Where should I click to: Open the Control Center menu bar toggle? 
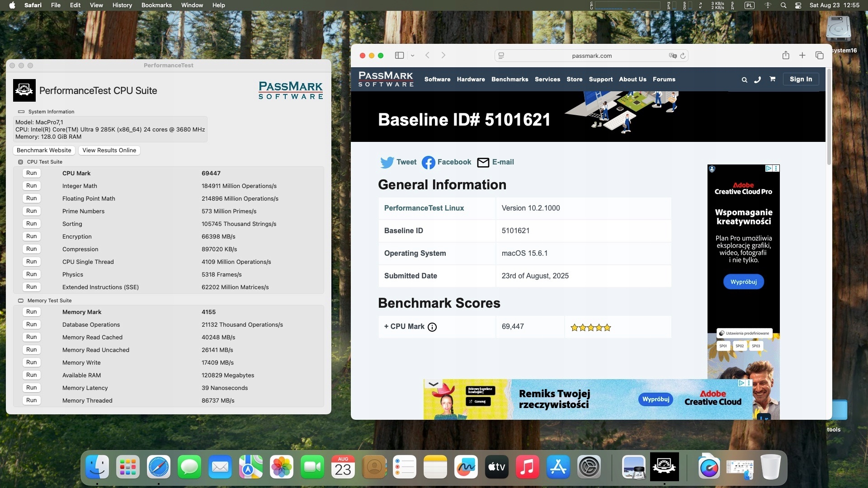point(798,5)
